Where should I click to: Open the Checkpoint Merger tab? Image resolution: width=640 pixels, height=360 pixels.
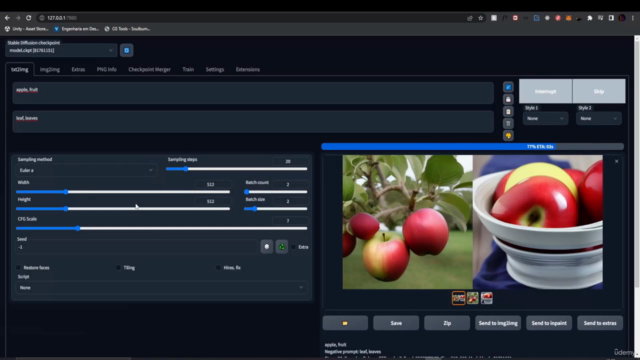tap(149, 69)
